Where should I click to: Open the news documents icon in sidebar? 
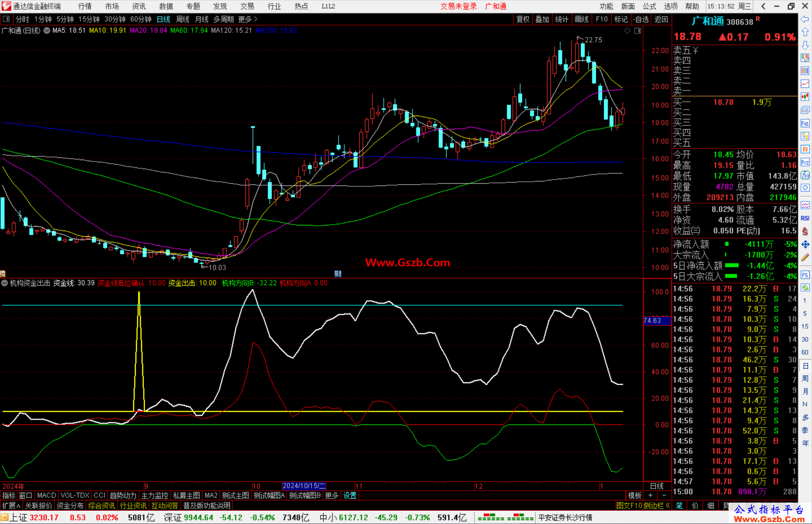(805, 110)
